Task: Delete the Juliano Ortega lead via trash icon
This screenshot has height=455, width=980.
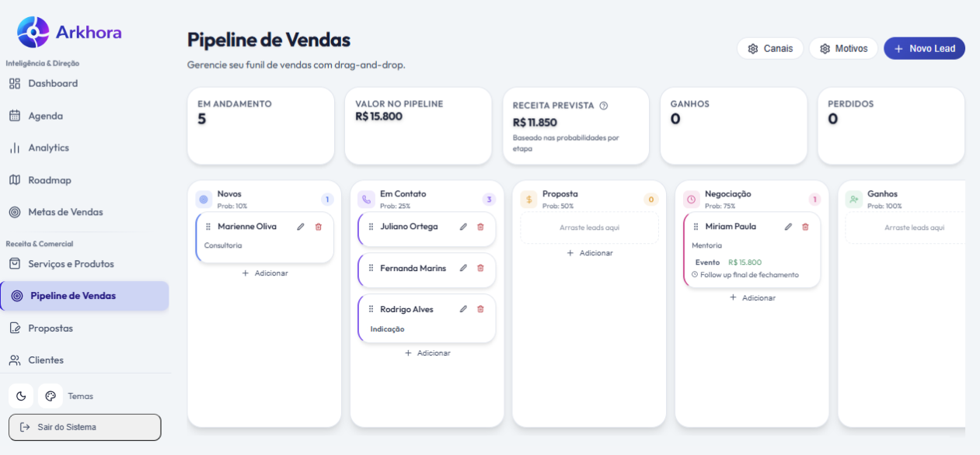Action: [x=480, y=227]
